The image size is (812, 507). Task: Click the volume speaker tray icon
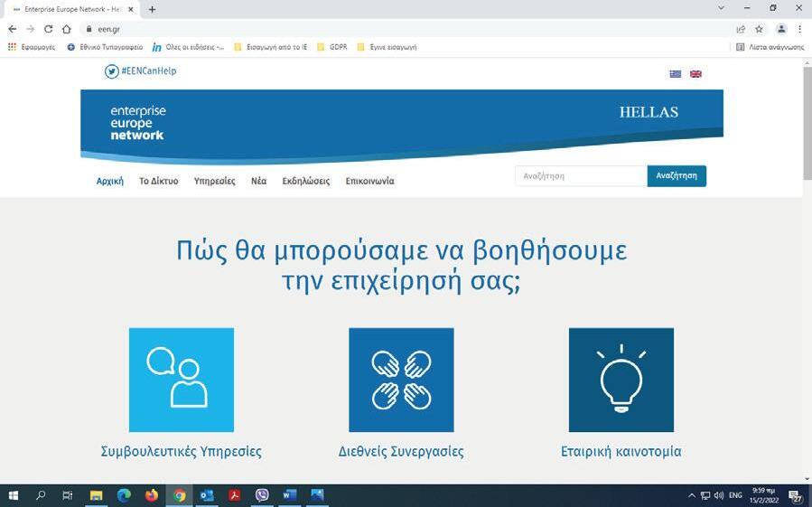point(719,495)
